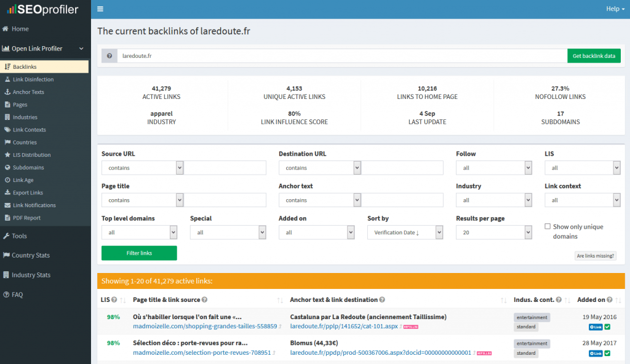
Task: Click Backlinks bars icon in sidebar
Action: click(7, 66)
